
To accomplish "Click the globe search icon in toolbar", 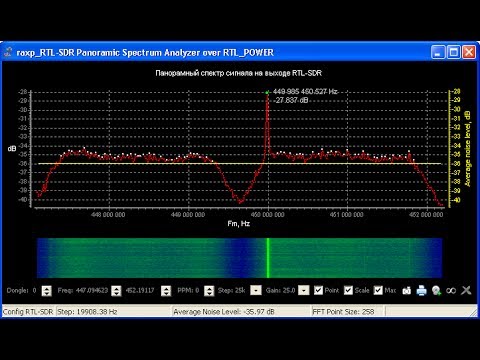I will [x=436, y=291].
